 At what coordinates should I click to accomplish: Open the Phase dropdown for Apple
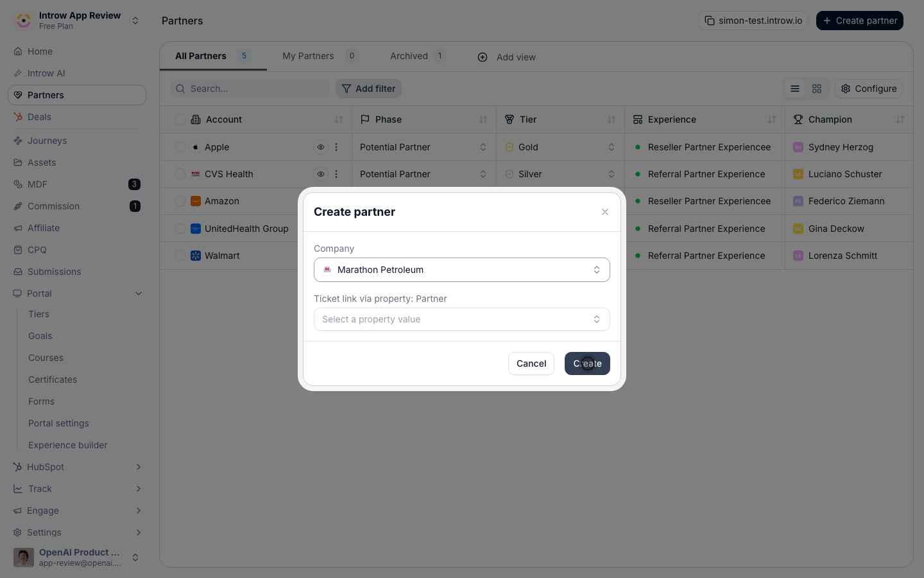tap(424, 147)
